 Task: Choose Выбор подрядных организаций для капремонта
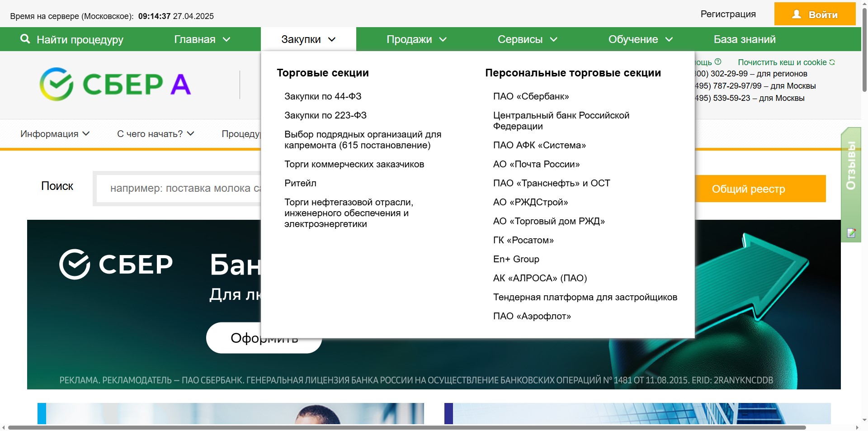click(x=363, y=140)
